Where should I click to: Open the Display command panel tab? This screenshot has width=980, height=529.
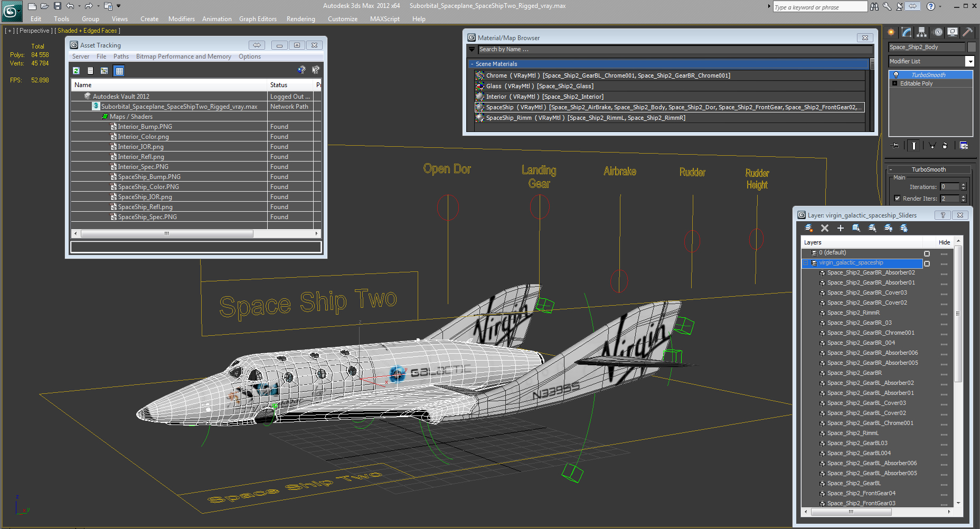[x=953, y=32]
